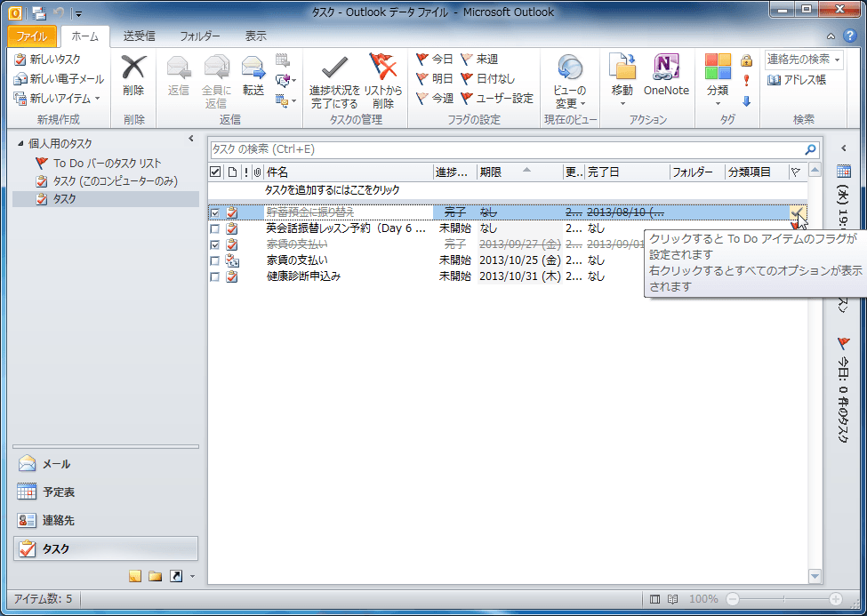Sort by 完了日 column header
Viewport: 867px width, 616px height.
(627, 172)
